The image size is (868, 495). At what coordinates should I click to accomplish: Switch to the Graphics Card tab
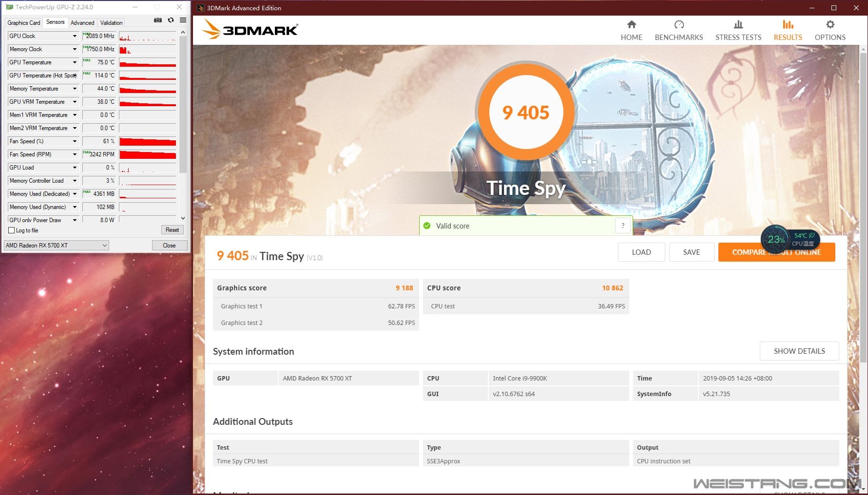(24, 23)
